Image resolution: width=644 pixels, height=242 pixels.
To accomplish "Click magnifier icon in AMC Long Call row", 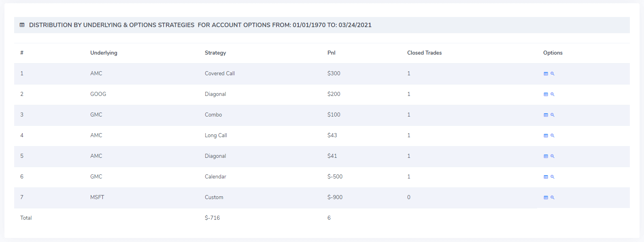I will coord(552,136).
